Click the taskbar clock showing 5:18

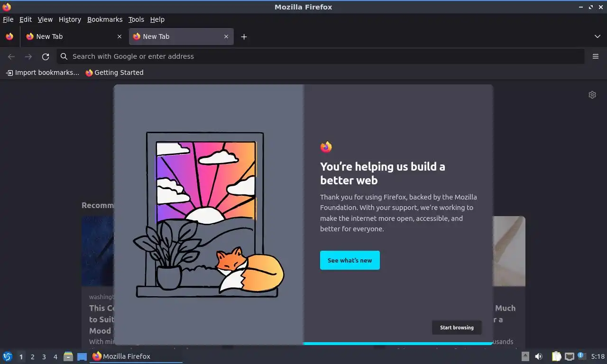click(598, 356)
